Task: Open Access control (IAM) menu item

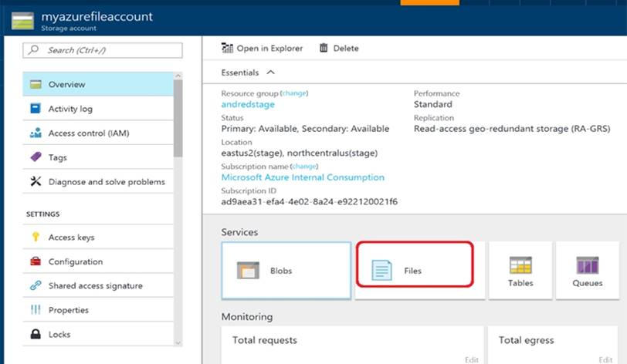Action: [88, 133]
